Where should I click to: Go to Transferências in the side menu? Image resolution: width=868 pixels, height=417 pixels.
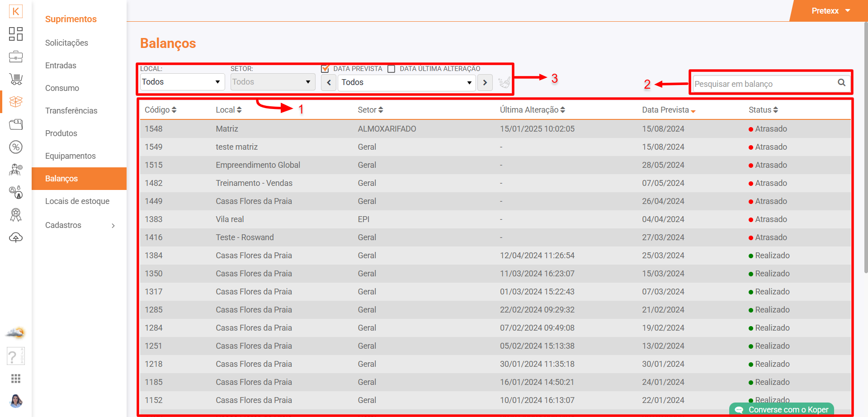(x=71, y=111)
